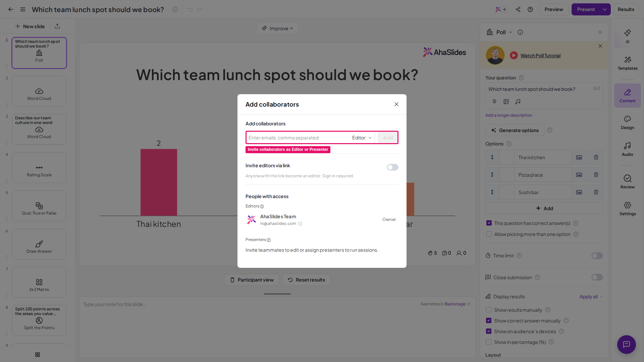Select the Rating Scale slide thumbnail
Image resolution: width=644 pixels, height=362 pixels.
[39, 168]
